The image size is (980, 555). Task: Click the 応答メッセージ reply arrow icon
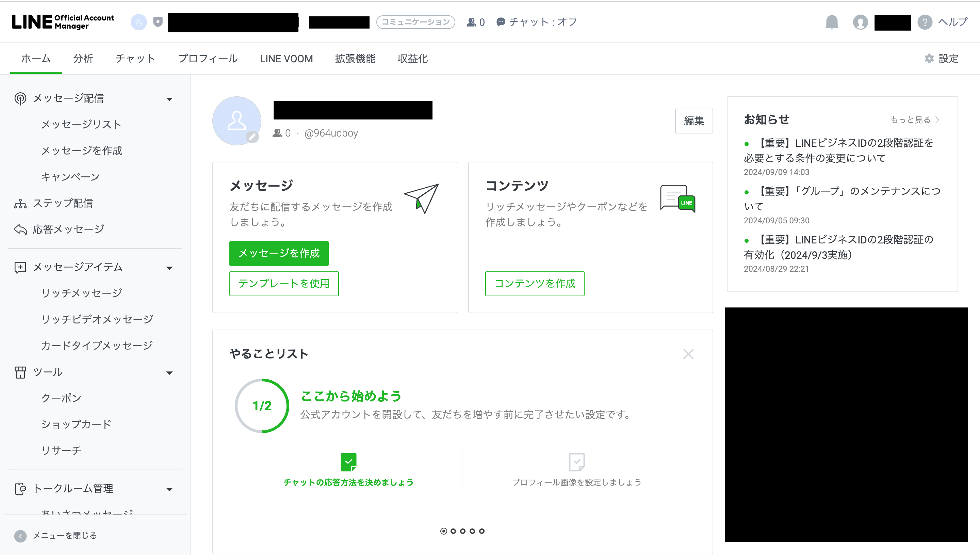20,229
